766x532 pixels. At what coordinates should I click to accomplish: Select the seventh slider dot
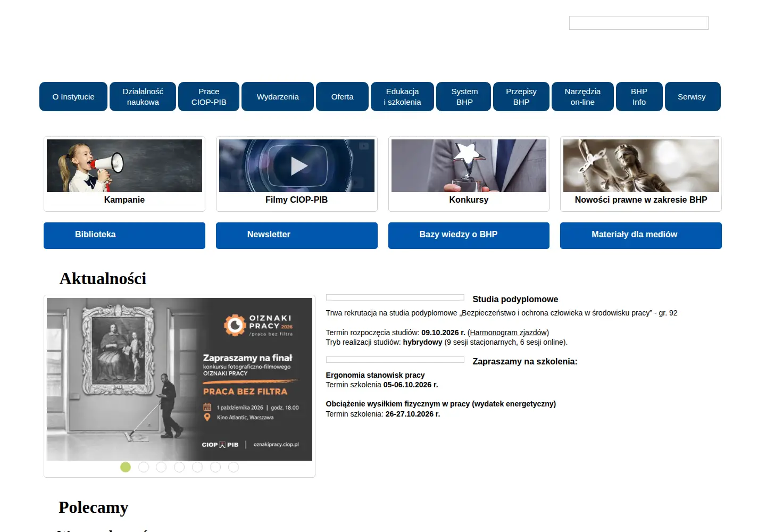(x=234, y=467)
